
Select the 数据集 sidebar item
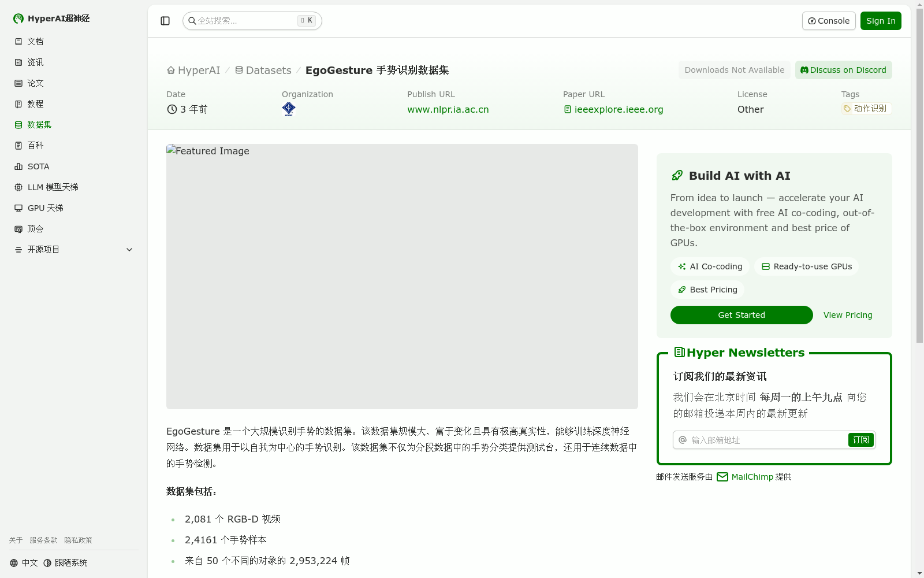[74, 125]
